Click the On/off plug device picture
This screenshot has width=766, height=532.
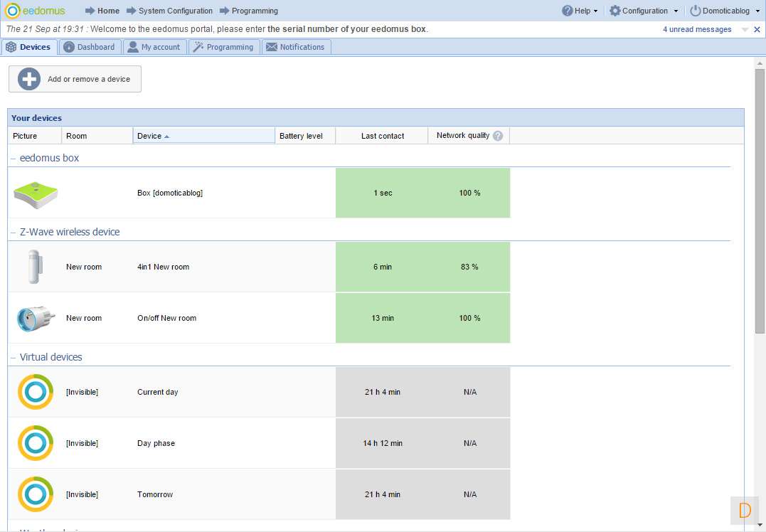click(35, 318)
